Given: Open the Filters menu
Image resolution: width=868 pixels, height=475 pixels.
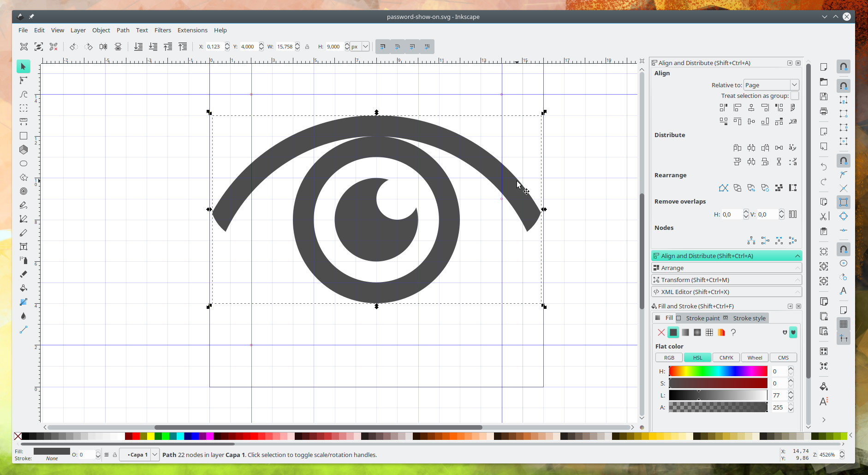Looking at the screenshot, I should [162, 30].
